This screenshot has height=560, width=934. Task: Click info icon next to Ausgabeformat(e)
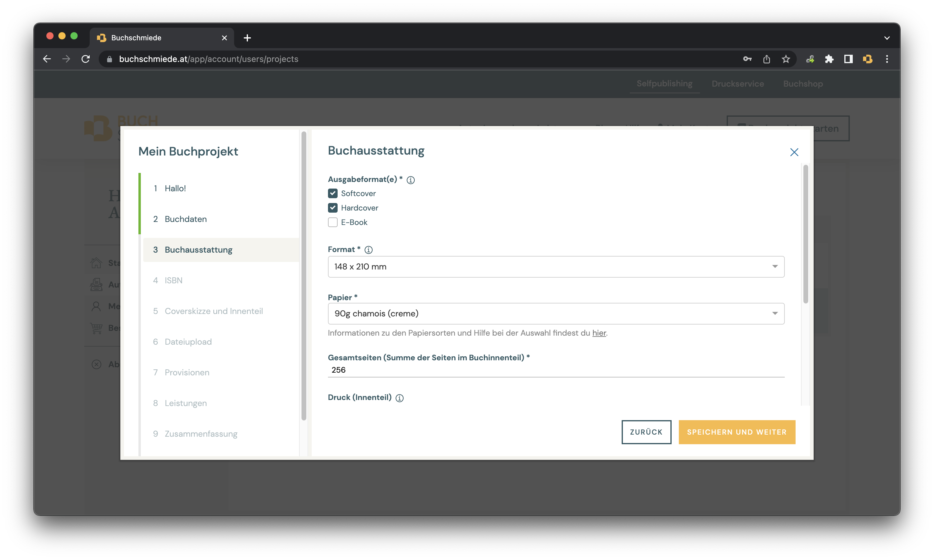point(410,180)
